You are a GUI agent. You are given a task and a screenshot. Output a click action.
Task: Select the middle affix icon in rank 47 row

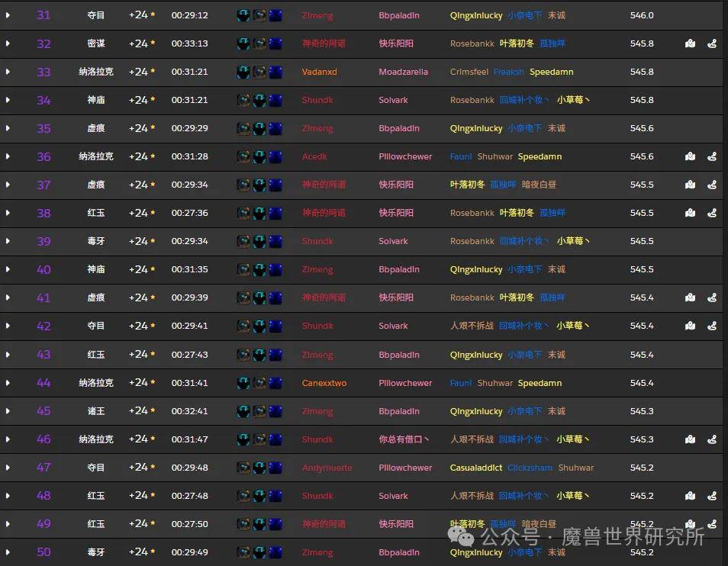tap(259, 468)
